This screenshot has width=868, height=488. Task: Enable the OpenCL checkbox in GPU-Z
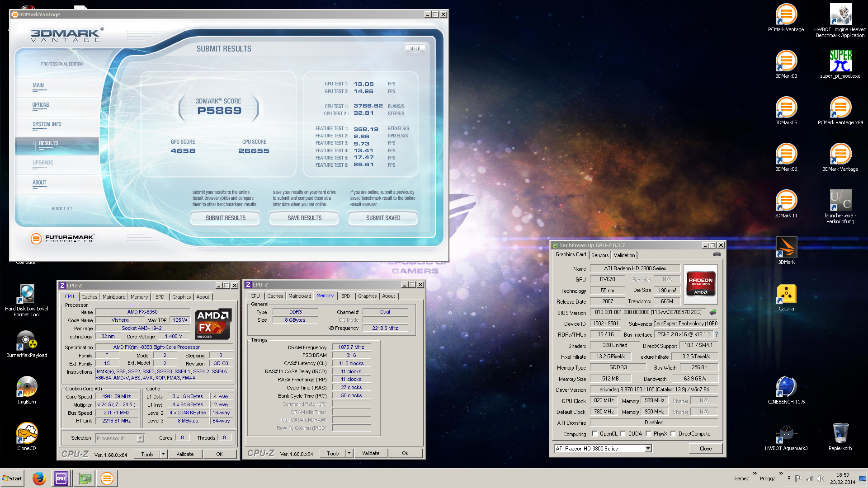594,434
